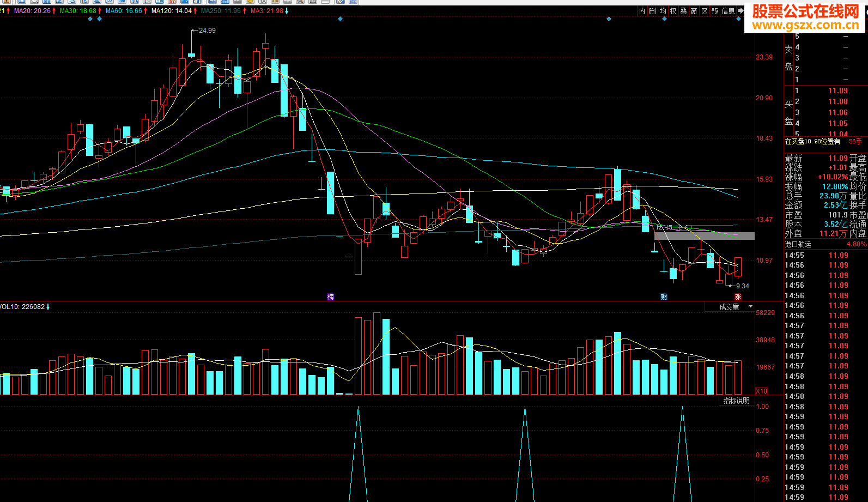Viewport: 868px width, 502px height.
Task: Click the 13.47 price axis label
Action: pyautogui.click(x=764, y=219)
